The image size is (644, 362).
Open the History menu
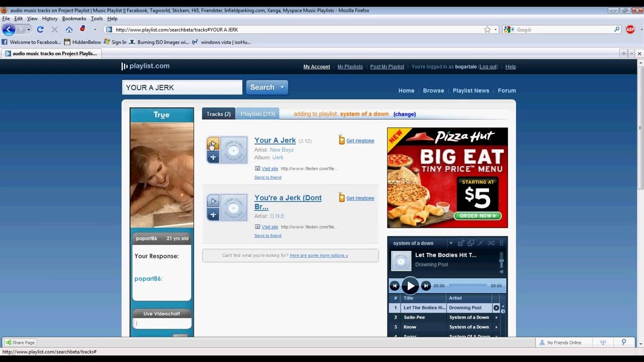coord(50,19)
